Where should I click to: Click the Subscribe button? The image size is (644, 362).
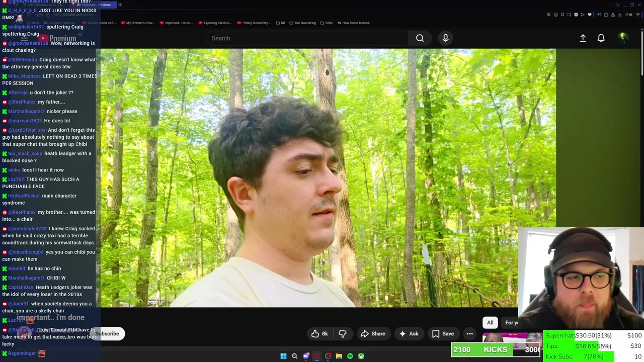pyautogui.click(x=107, y=333)
